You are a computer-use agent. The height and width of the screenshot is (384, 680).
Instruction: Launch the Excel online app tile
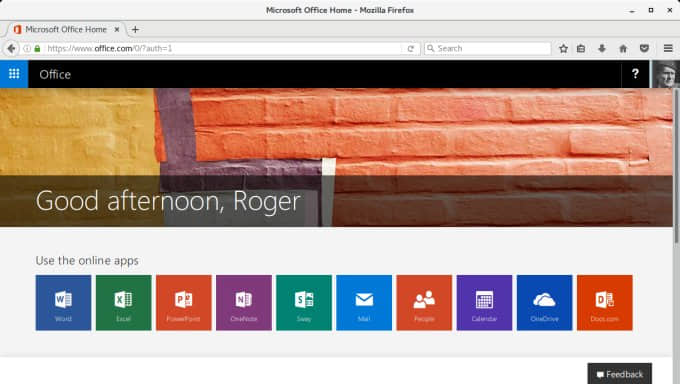[124, 302]
